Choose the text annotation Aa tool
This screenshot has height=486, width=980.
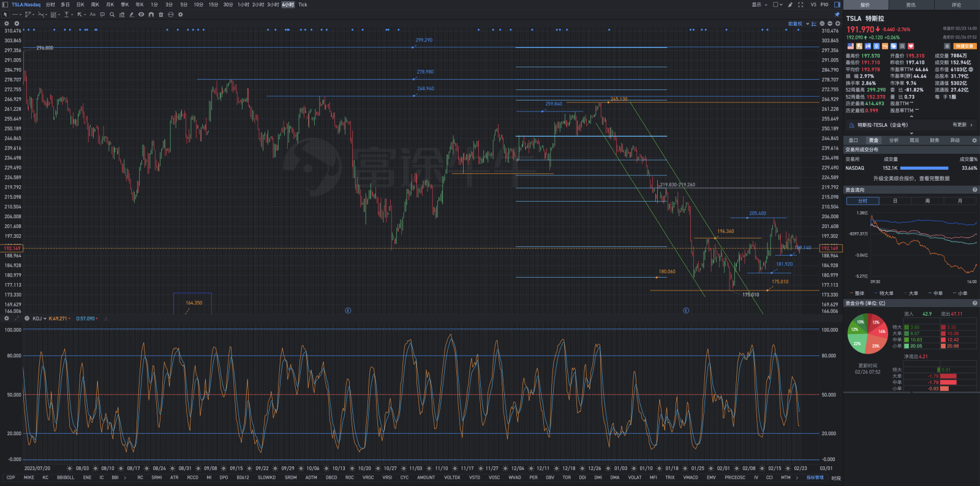click(x=92, y=14)
